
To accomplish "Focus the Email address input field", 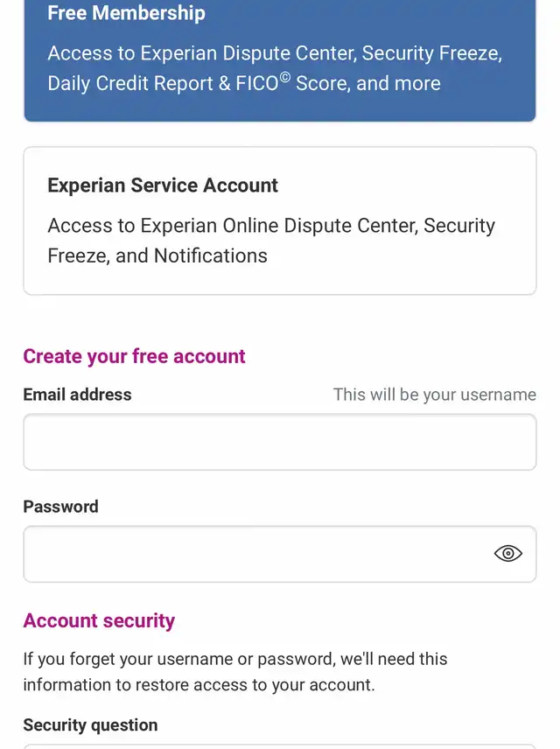I will pos(280,443).
